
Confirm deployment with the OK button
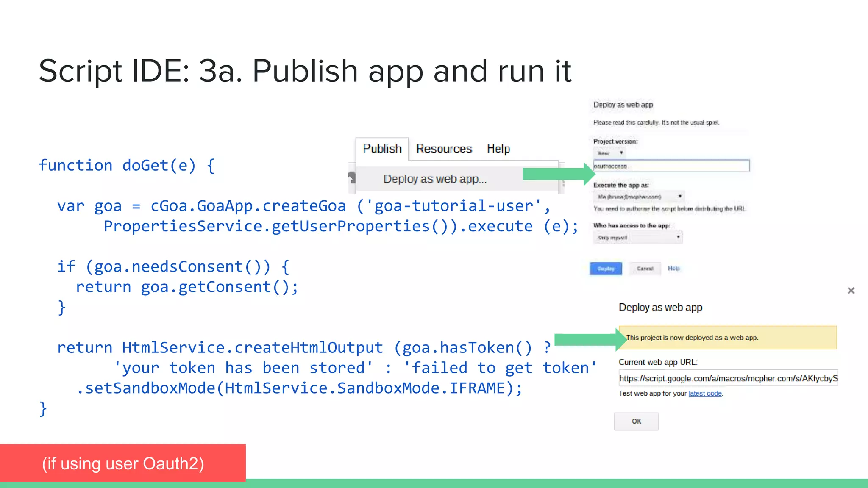pos(636,421)
